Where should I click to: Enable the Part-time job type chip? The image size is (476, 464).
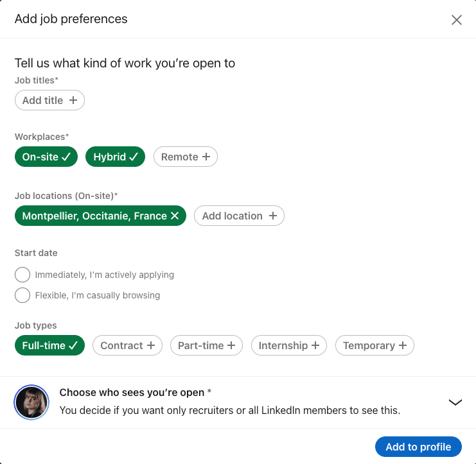click(206, 345)
